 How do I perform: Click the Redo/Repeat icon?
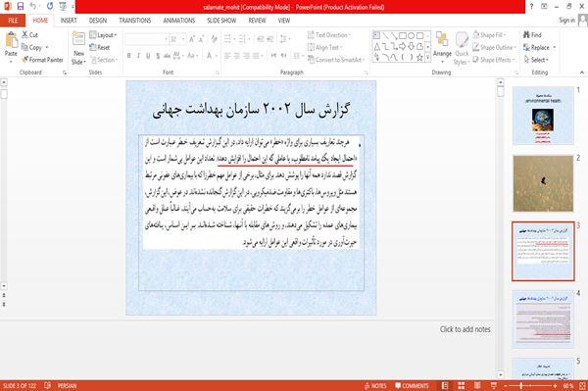pyautogui.click(x=50, y=7)
